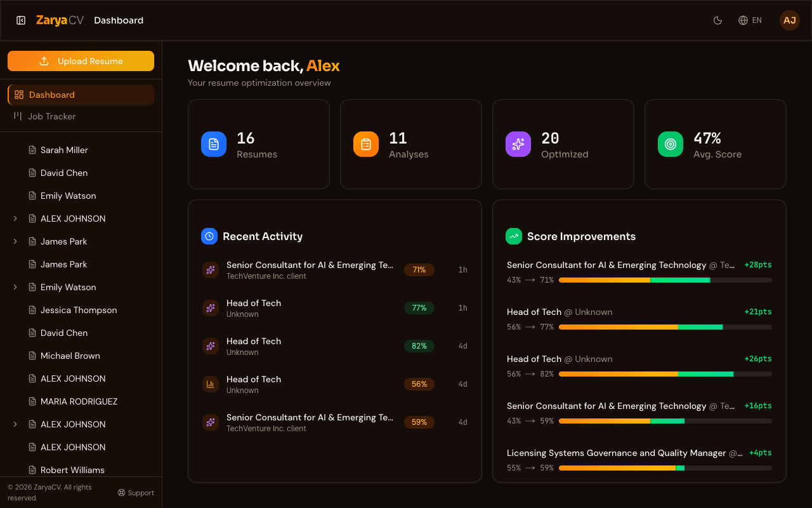The height and width of the screenshot is (508, 812).
Task: Click the purple Optimized sparkles icon
Action: [518, 144]
